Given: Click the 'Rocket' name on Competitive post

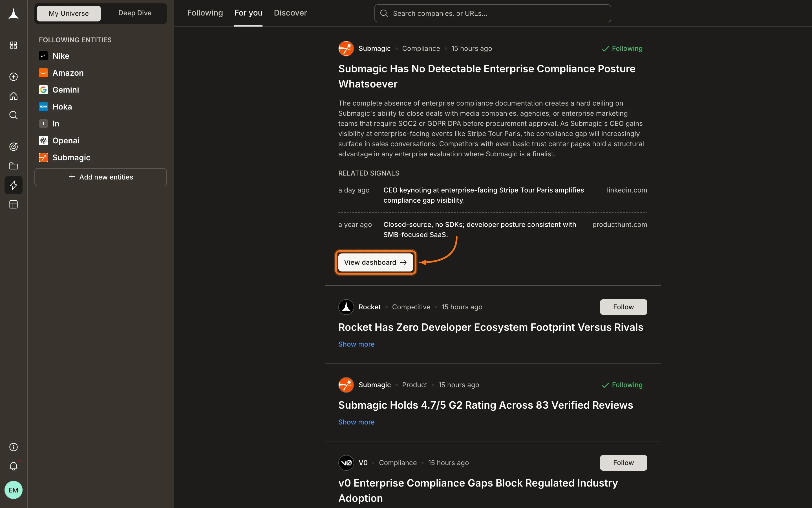Looking at the screenshot, I should click(x=369, y=307).
